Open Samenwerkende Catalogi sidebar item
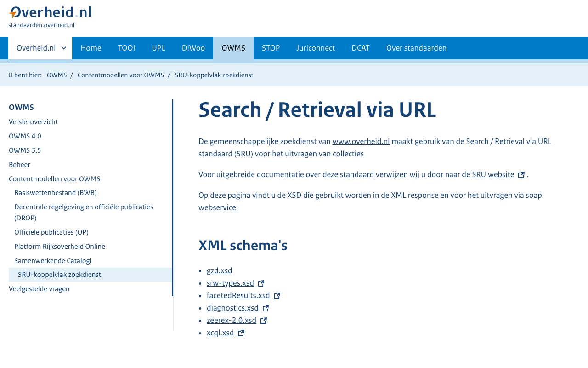The width and height of the screenshot is (588, 368). coord(53,261)
